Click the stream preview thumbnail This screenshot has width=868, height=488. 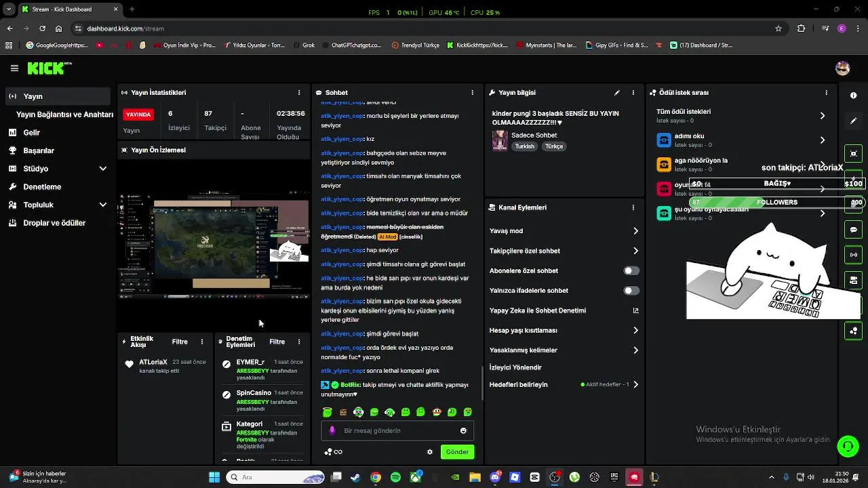pos(214,244)
